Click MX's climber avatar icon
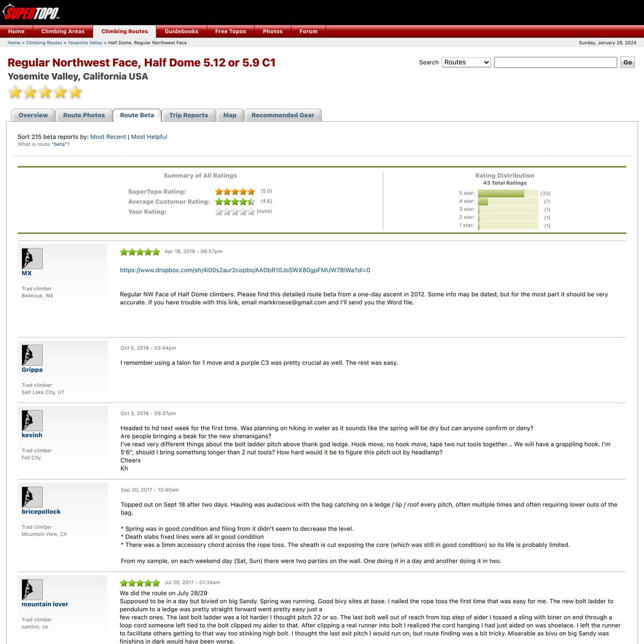This screenshot has width=644, height=644. pos(32,259)
